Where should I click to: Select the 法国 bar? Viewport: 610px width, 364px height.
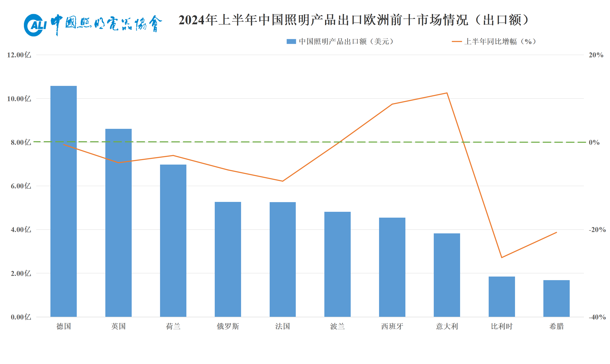(283, 259)
